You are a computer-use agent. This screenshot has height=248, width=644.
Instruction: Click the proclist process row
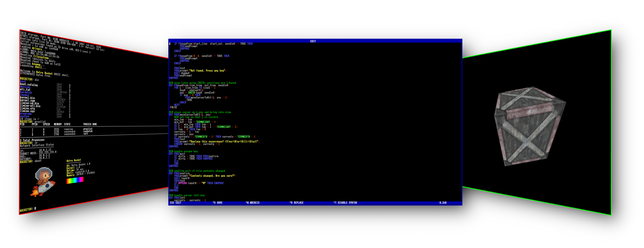pyautogui.click(x=88, y=129)
